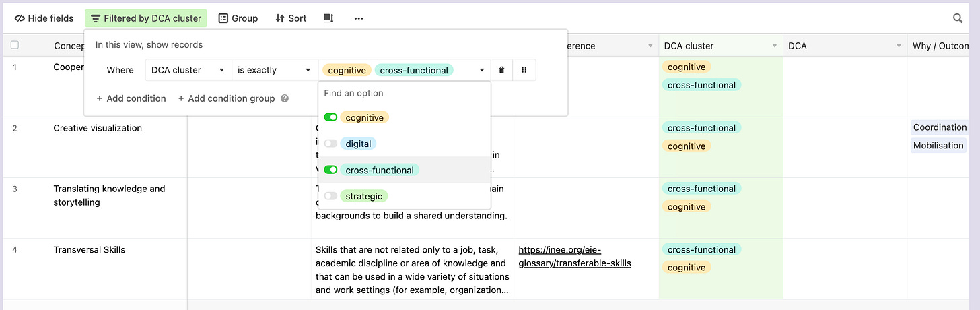Open DCA column header menu arrow

(899, 46)
